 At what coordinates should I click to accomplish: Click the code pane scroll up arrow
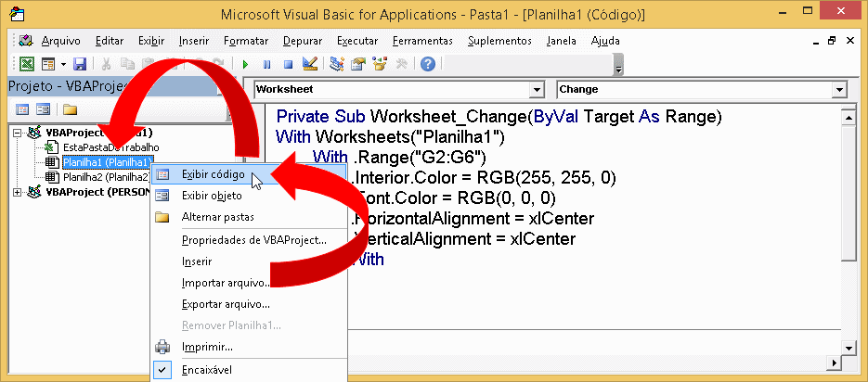point(848,116)
